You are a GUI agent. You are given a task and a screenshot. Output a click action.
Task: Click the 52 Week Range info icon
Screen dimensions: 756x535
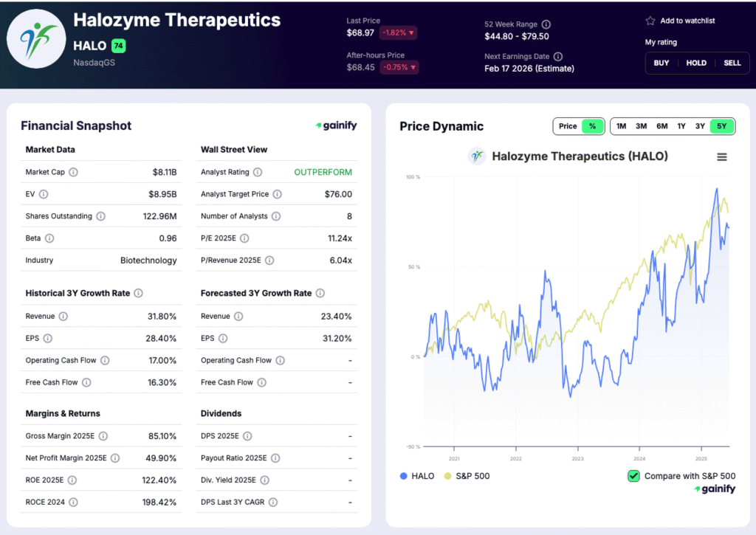tap(545, 24)
